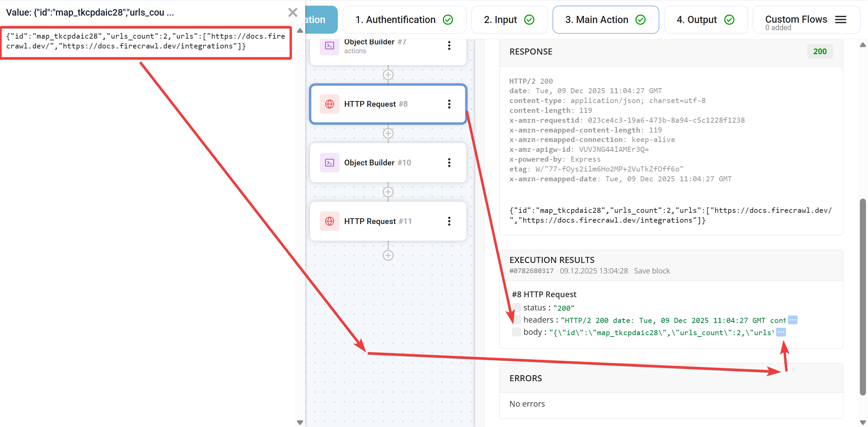Click the scroll-down arrow in the value panel
This screenshot has height=427, width=868.
pos(300,422)
